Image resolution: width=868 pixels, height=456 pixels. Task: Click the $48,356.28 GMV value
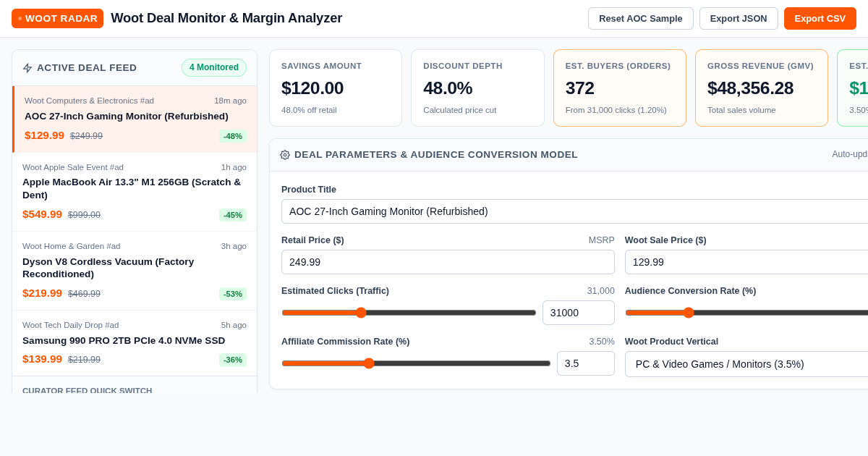pos(750,88)
